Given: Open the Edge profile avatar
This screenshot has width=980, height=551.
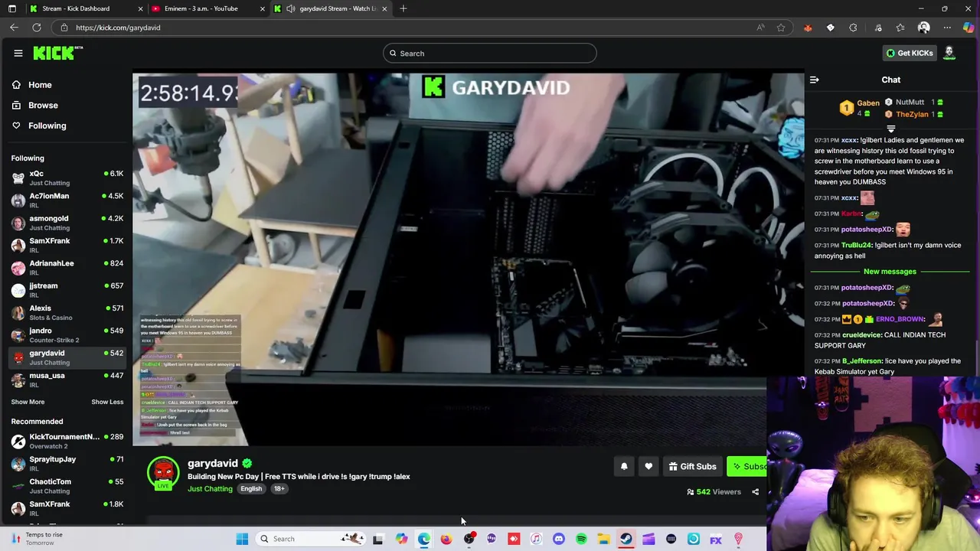Looking at the screenshot, I should click(x=924, y=28).
